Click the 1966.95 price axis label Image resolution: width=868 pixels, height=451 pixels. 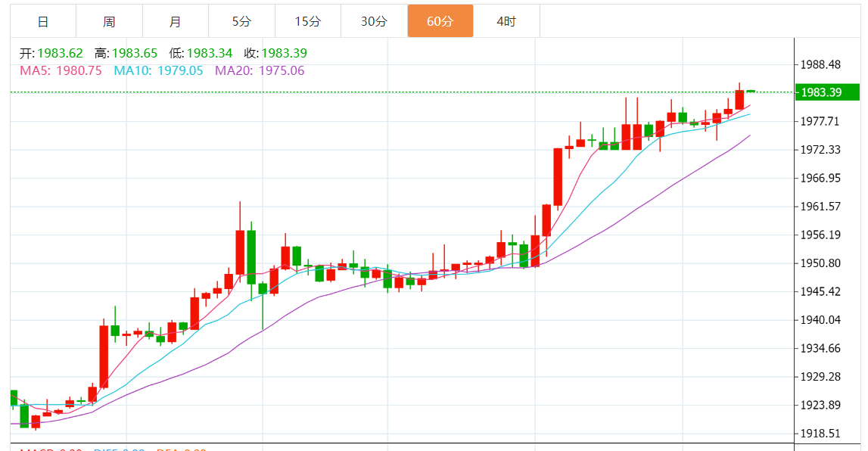point(820,178)
